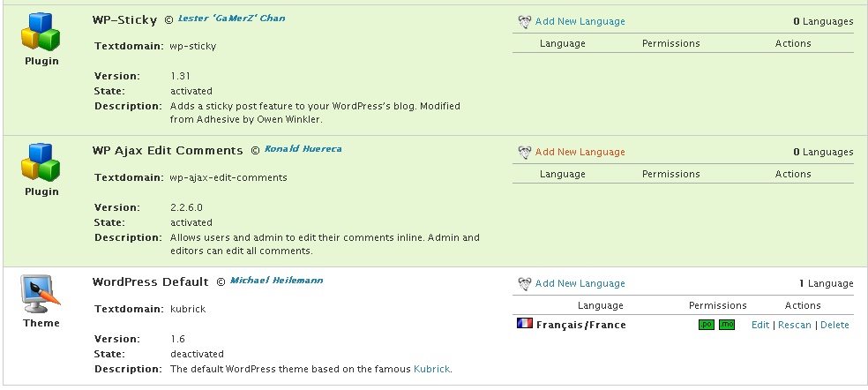
Task: Edit the Français/France translation
Action: tap(760, 325)
